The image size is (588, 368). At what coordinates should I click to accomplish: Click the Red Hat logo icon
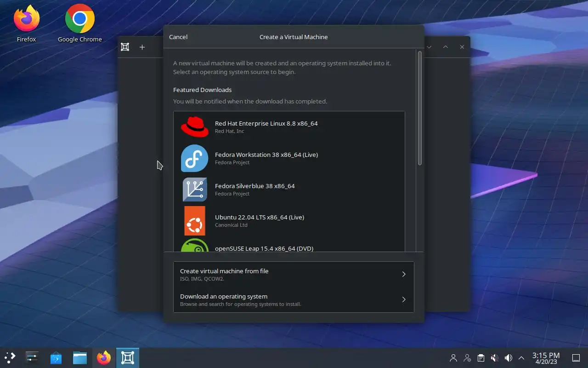click(x=195, y=127)
